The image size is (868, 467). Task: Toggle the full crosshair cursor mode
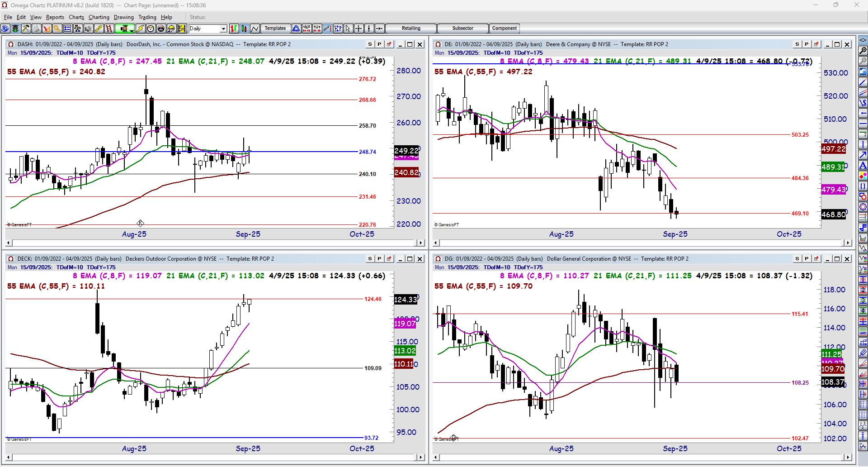tap(359, 29)
